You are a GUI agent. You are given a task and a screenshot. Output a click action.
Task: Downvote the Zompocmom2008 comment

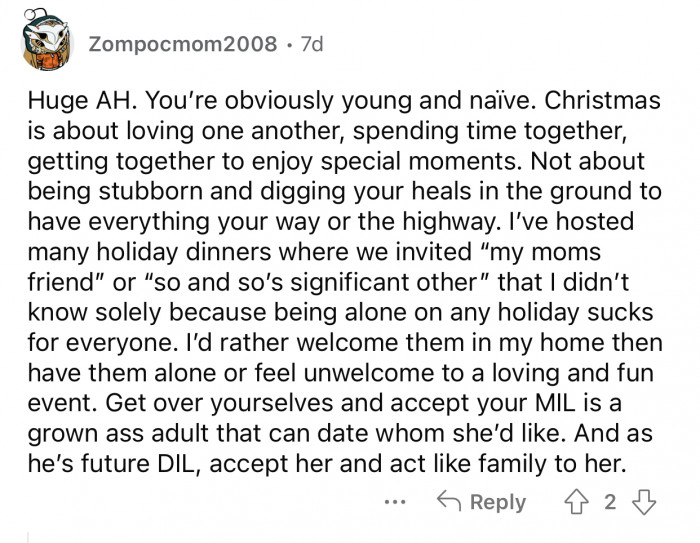pyautogui.click(x=645, y=501)
